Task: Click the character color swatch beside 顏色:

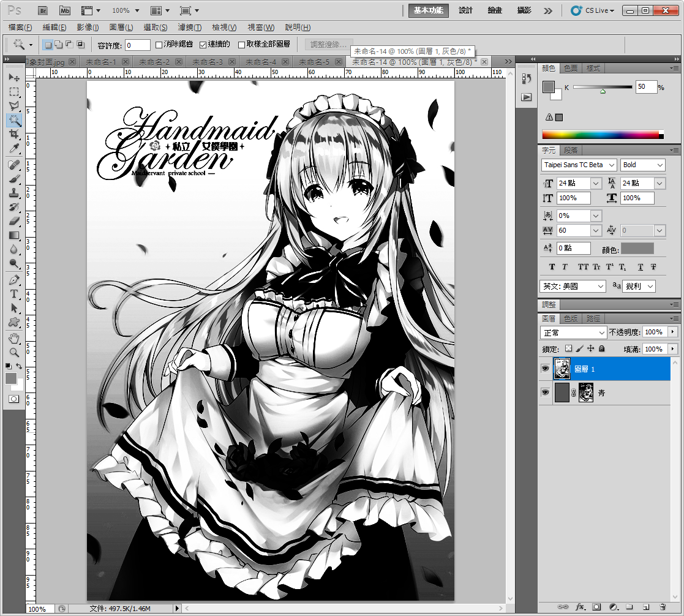Action: (637, 249)
